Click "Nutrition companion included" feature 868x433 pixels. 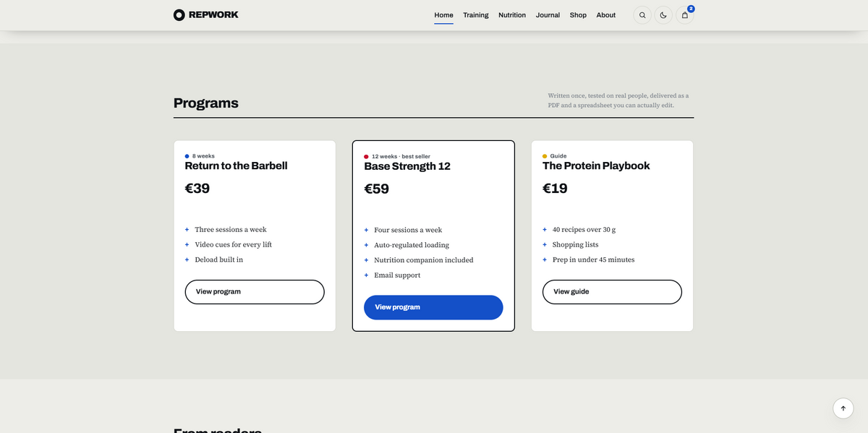click(x=424, y=260)
